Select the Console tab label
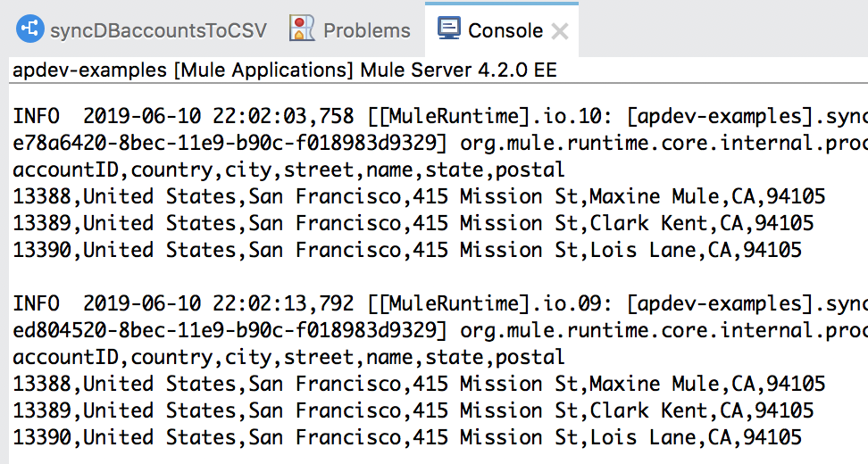Viewport: 868px width, 464px height. [x=505, y=30]
